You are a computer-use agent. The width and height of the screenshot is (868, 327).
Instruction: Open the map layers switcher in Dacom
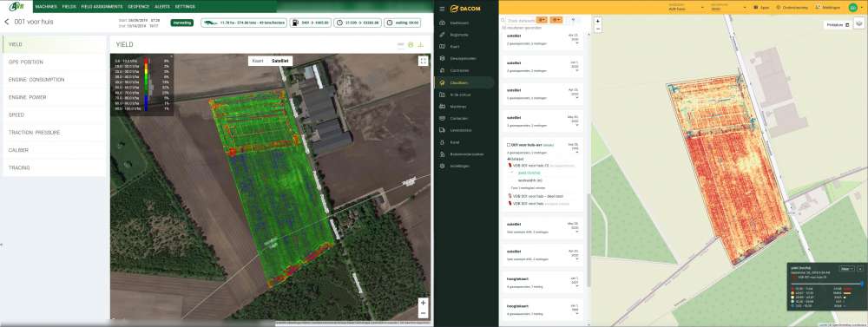858,23
